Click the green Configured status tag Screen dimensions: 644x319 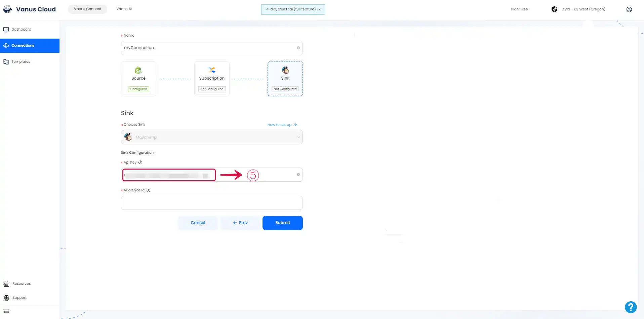pyautogui.click(x=138, y=89)
